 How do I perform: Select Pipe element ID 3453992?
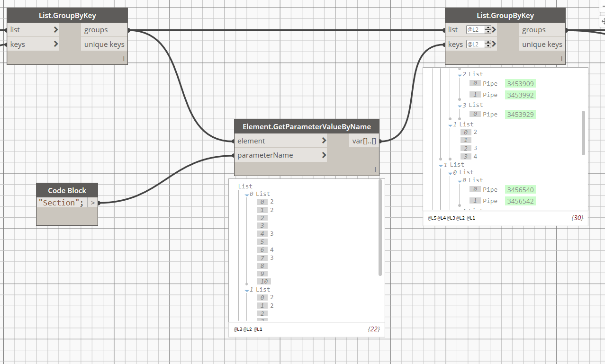coord(520,95)
